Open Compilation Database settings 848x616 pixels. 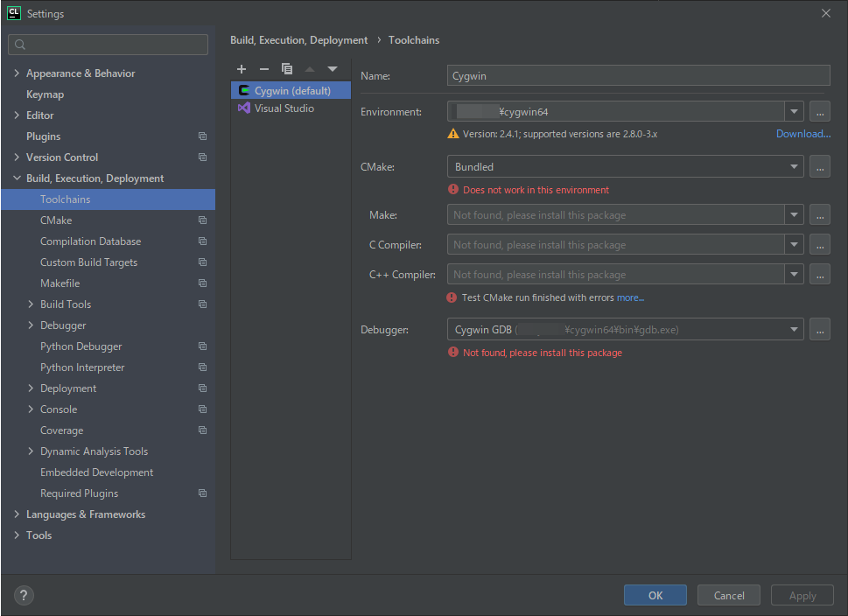(90, 241)
